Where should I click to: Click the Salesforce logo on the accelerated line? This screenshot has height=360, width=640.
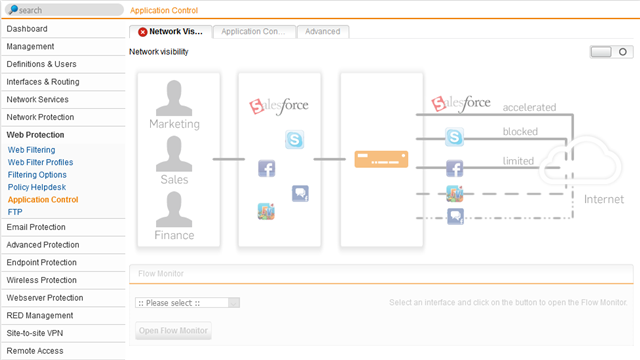[x=461, y=104]
